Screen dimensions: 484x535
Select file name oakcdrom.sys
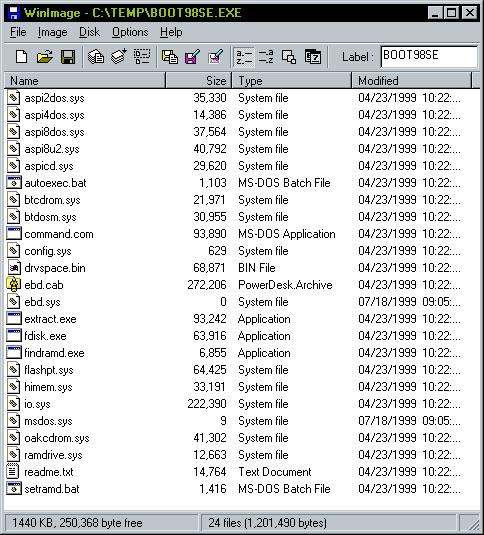57,438
